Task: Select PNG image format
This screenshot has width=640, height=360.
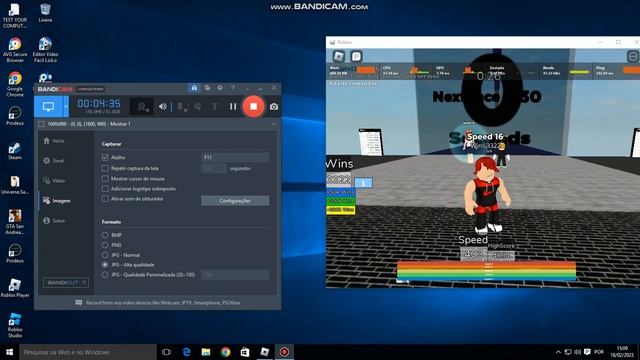Action: click(x=105, y=245)
